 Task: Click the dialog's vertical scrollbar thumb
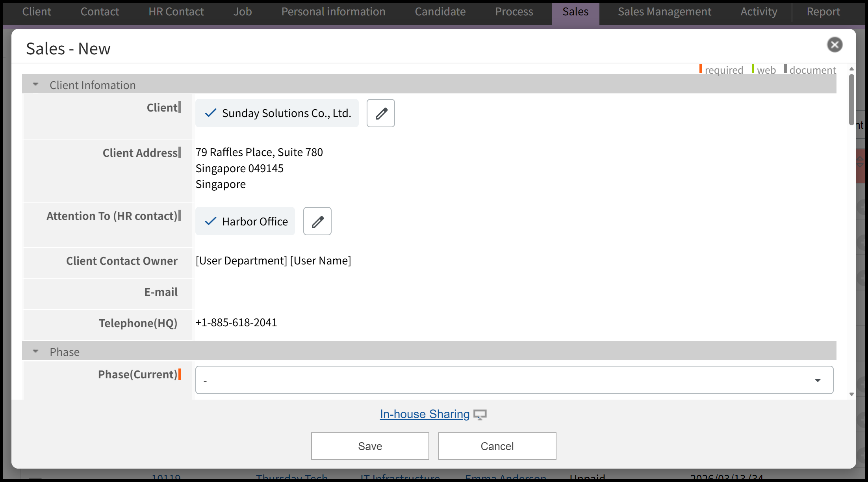point(851,99)
